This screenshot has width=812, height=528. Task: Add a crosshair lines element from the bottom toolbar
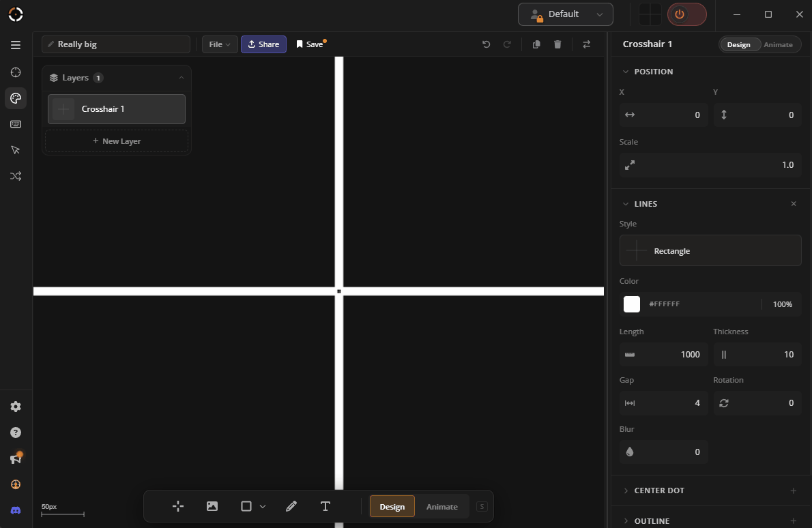[x=177, y=506]
